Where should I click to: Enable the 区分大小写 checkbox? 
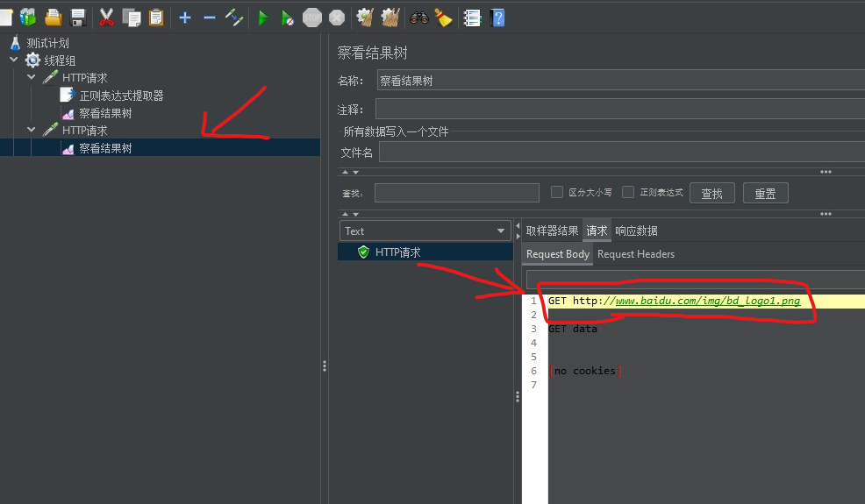pyautogui.click(x=556, y=192)
